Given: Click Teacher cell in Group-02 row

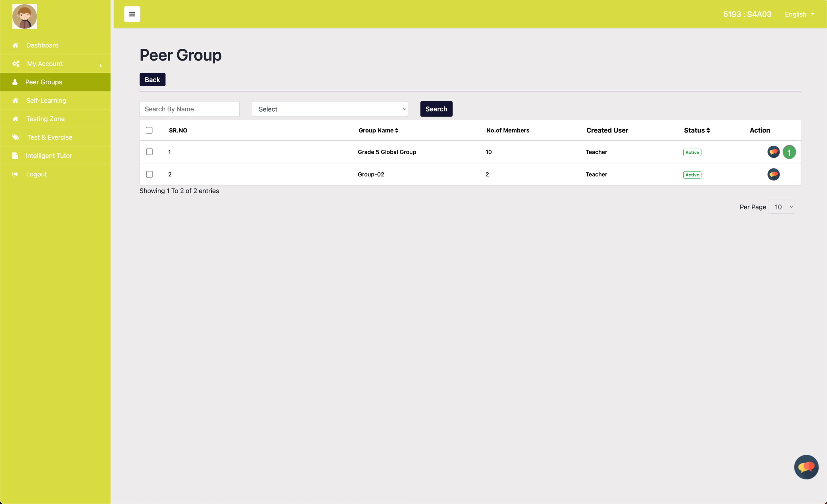Looking at the screenshot, I should pyautogui.click(x=596, y=174).
